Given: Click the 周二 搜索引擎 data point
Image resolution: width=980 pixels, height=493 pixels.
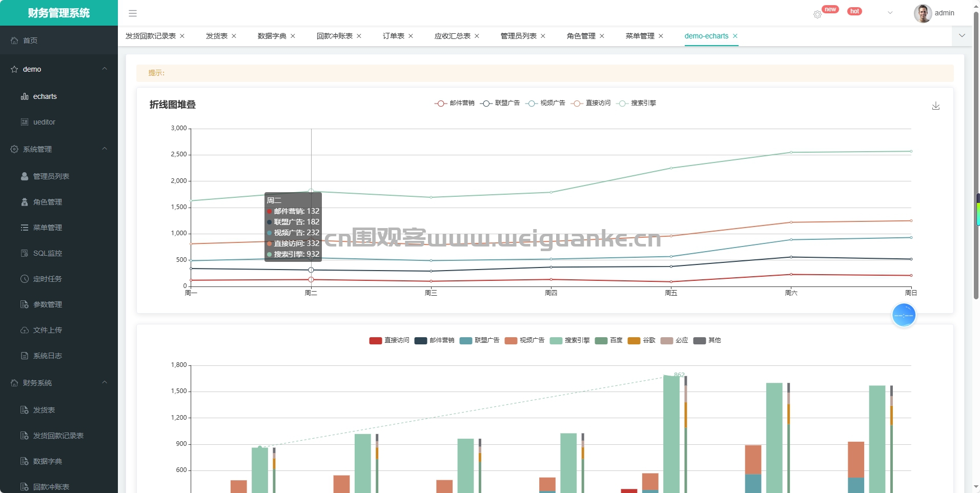Looking at the screenshot, I should coord(311,191).
